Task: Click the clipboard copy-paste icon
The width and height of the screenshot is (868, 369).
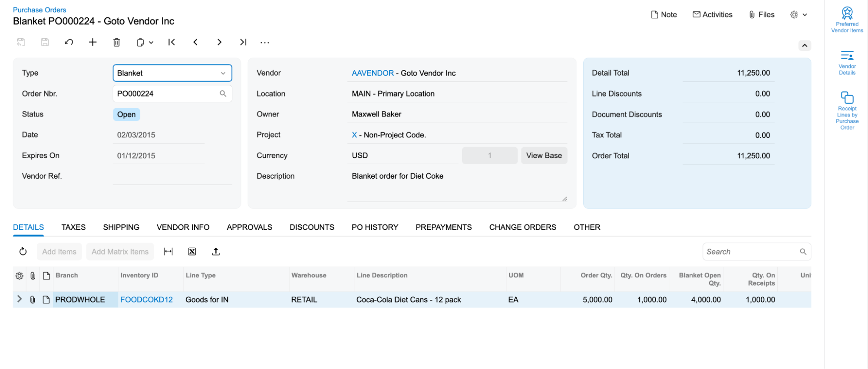Action: click(x=140, y=42)
